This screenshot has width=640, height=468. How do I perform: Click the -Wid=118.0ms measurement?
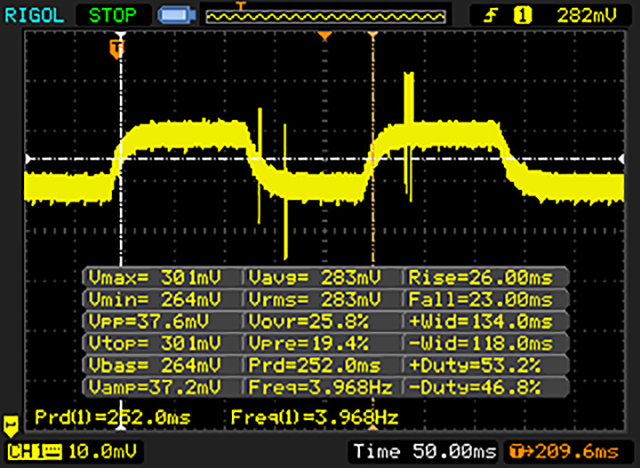point(480,343)
